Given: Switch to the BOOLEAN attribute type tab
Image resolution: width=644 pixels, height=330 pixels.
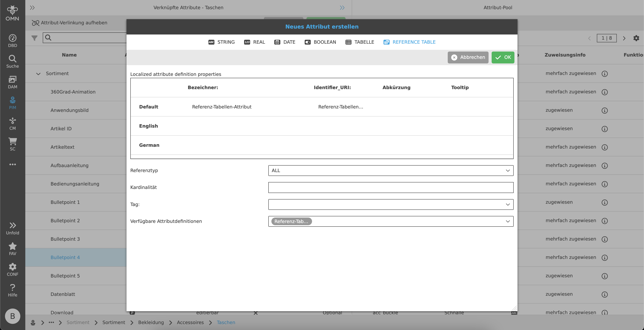Looking at the screenshot, I should click(x=320, y=42).
